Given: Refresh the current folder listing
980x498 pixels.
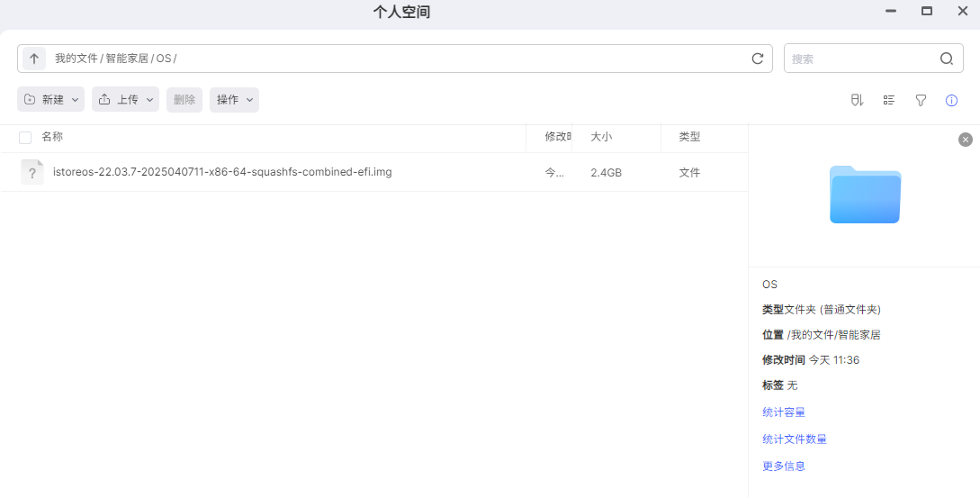Looking at the screenshot, I should 758,59.
